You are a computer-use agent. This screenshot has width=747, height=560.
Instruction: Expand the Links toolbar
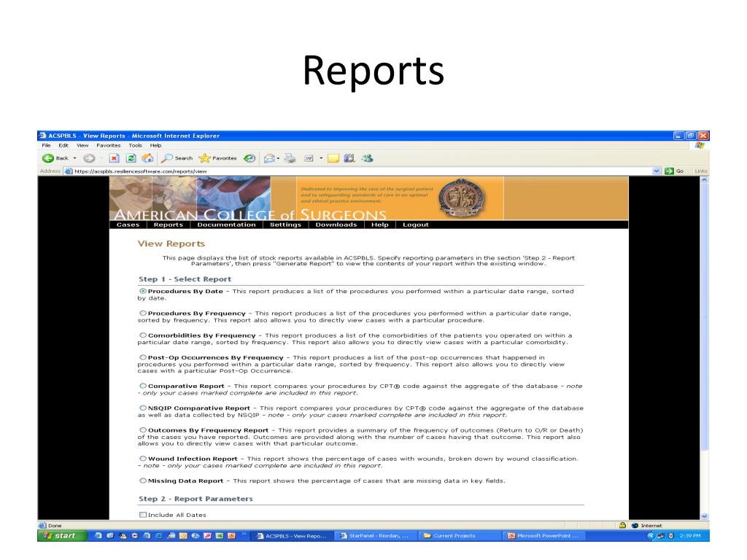point(700,171)
